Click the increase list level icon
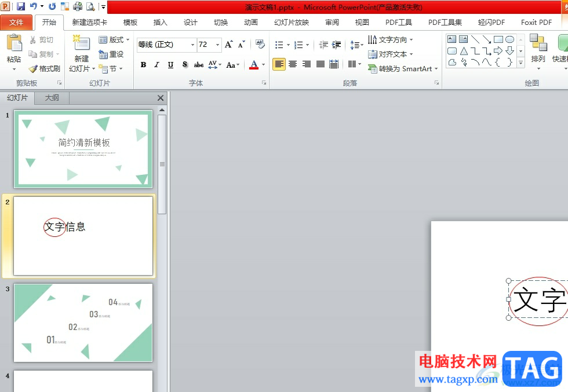568x392 pixels. point(337,45)
